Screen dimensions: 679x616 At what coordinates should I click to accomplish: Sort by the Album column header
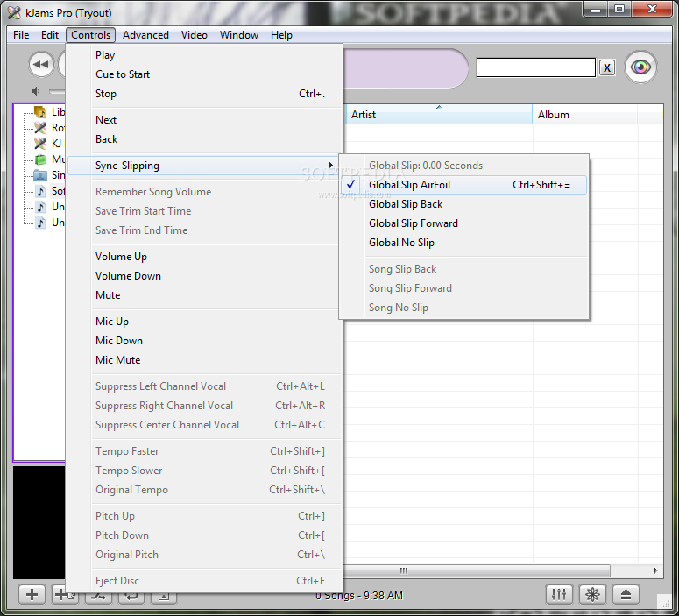pyautogui.click(x=584, y=115)
